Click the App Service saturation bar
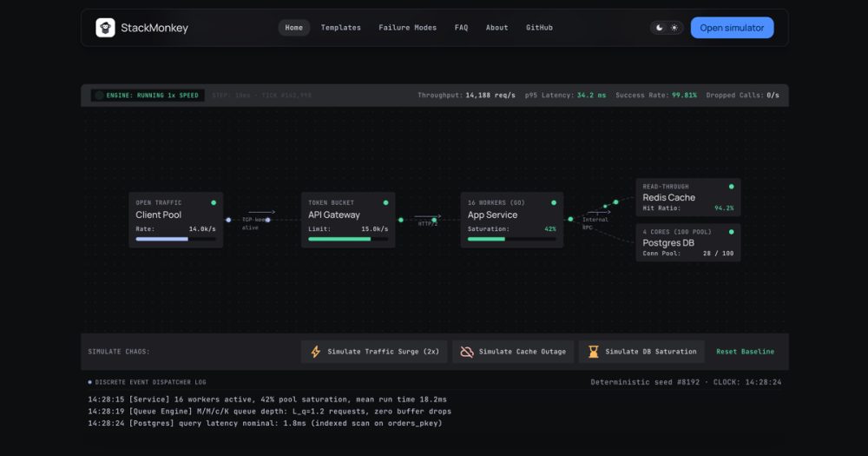This screenshot has width=868, height=456. click(x=511, y=240)
